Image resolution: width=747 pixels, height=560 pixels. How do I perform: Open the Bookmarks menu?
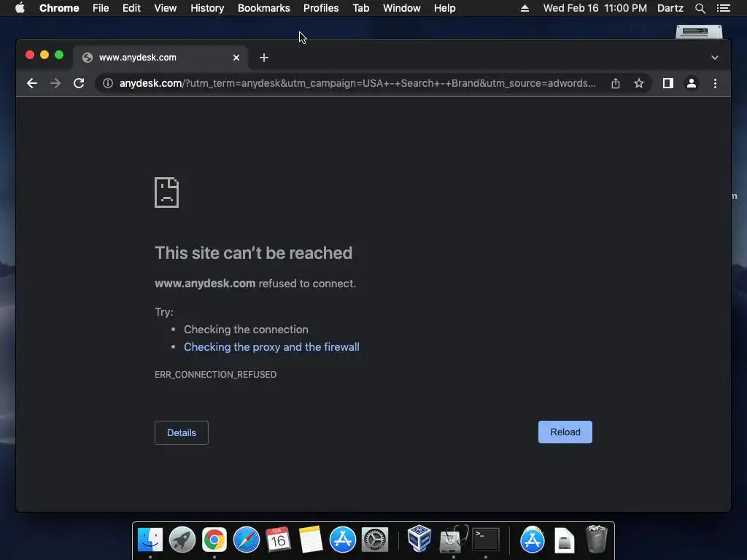coord(264,8)
